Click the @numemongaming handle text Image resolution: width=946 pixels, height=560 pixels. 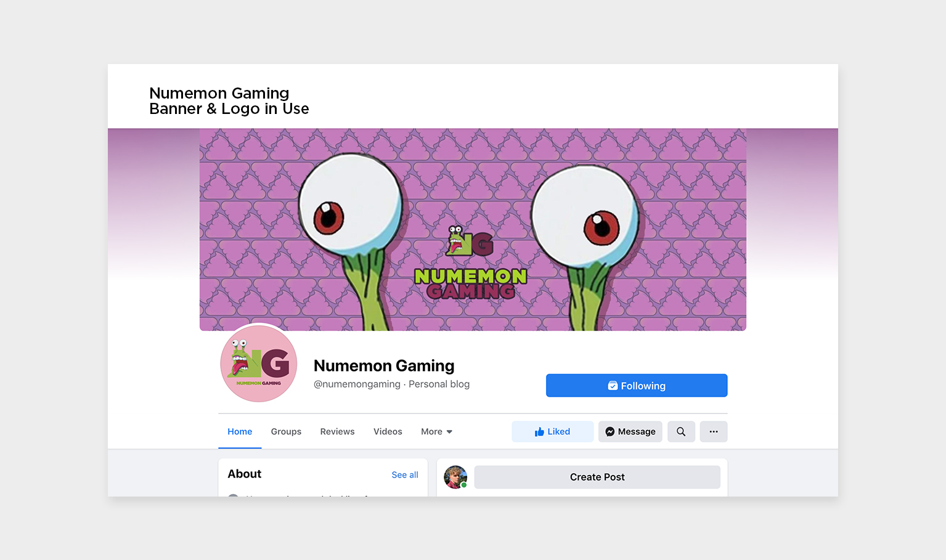pyautogui.click(x=357, y=384)
